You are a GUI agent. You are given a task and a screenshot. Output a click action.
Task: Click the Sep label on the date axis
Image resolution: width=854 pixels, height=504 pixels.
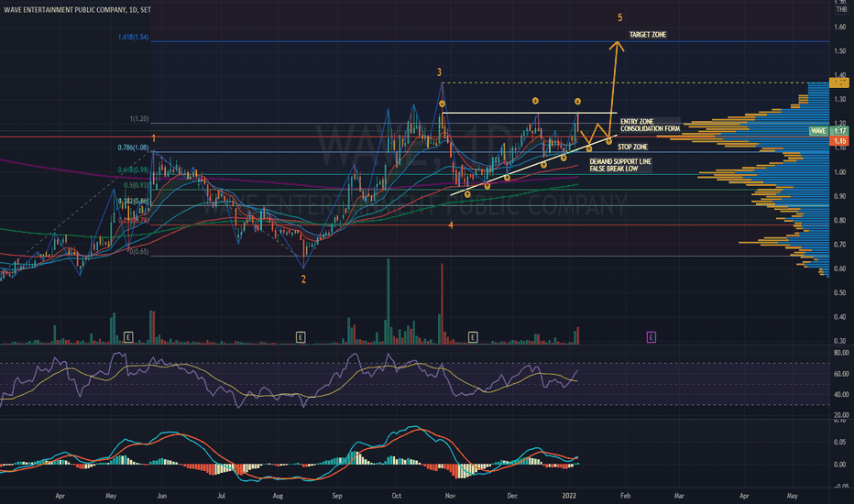pyautogui.click(x=337, y=496)
